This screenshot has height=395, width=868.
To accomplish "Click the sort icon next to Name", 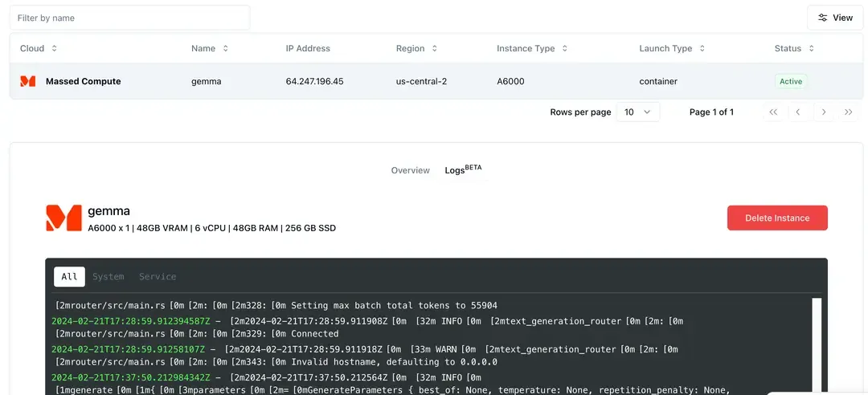I will (x=226, y=48).
